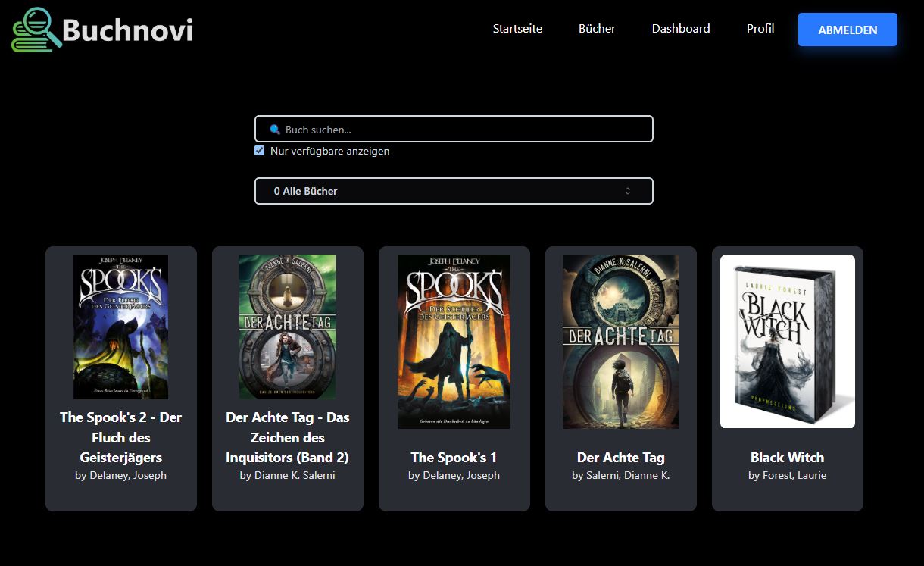924x566 pixels.
Task: Go to Startseite in navigation
Action: point(517,29)
